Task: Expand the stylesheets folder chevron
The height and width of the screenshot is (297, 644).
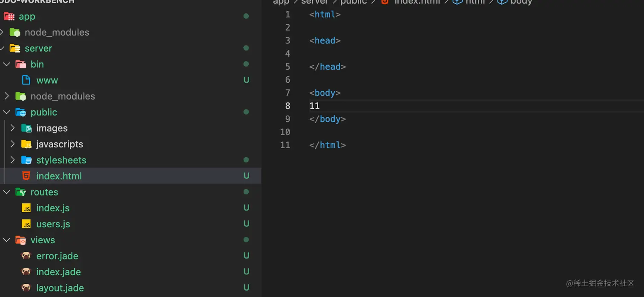Action: 13,160
